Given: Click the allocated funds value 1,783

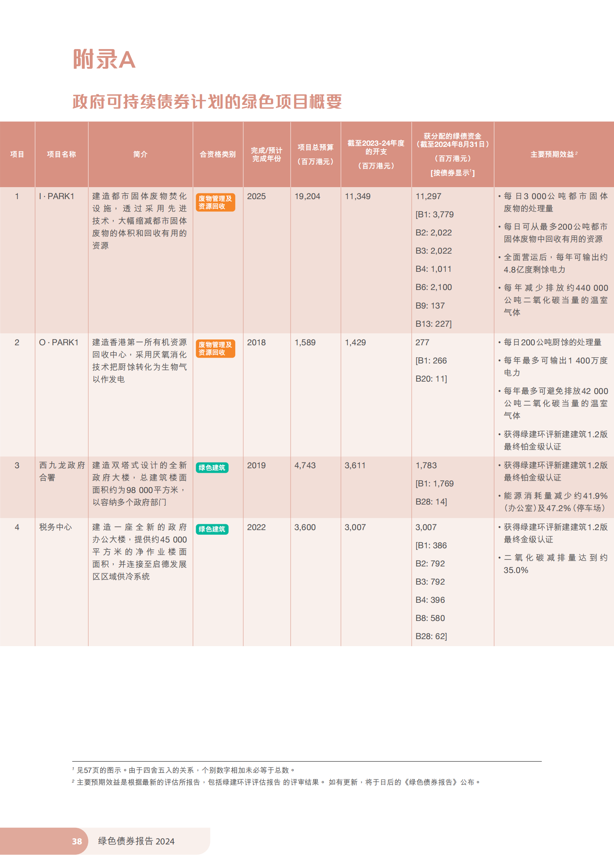Looking at the screenshot, I should (426, 465).
